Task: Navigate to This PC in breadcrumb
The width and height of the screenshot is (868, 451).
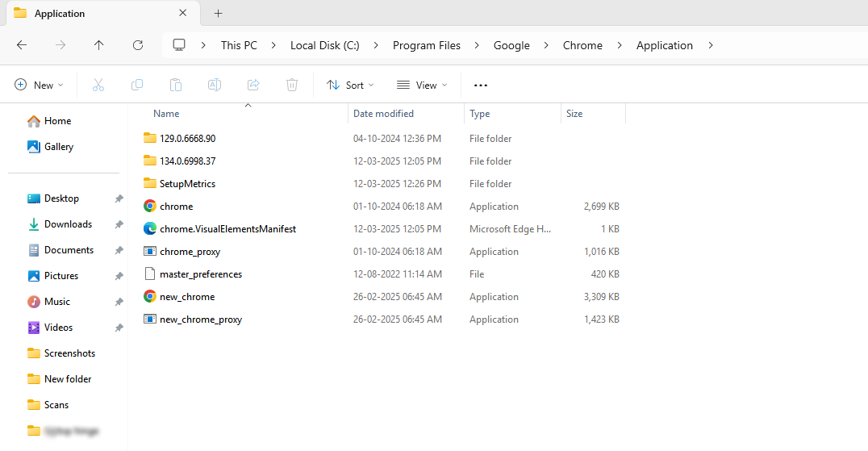Action: coord(239,45)
